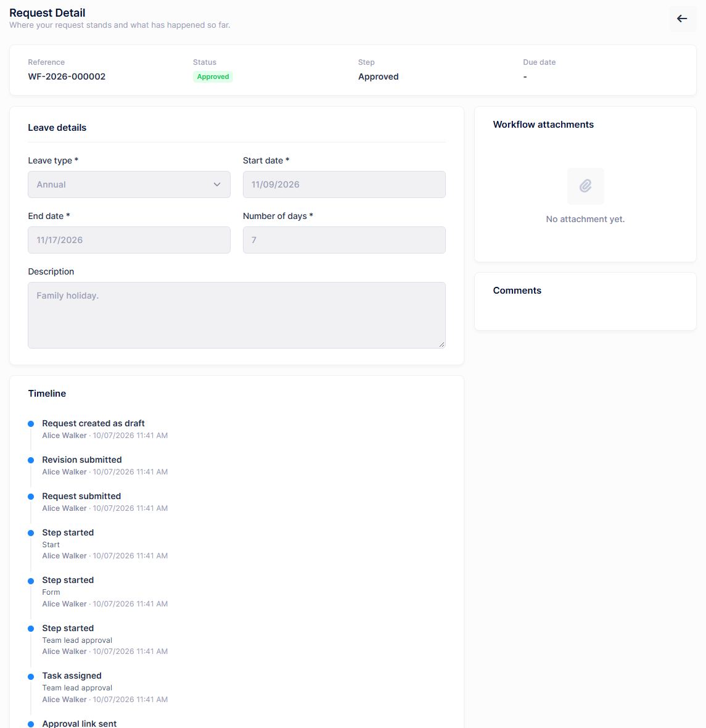This screenshot has width=706, height=728.
Task: Click the green Approved status badge
Action: [213, 77]
